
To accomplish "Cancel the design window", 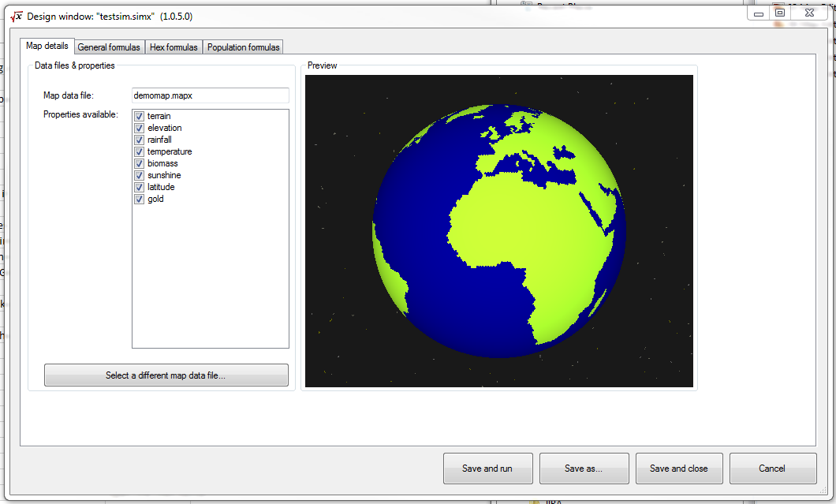I will [772, 469].
